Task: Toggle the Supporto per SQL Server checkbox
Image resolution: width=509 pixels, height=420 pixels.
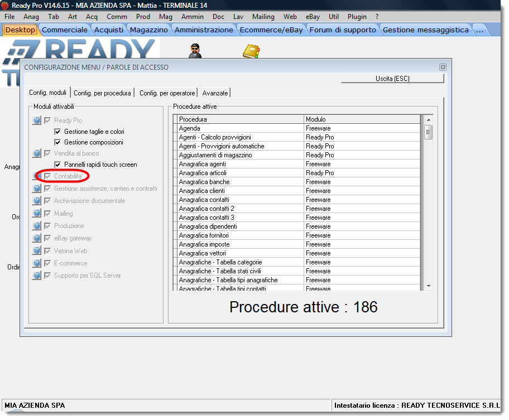Action: click(x=47, y=276)
